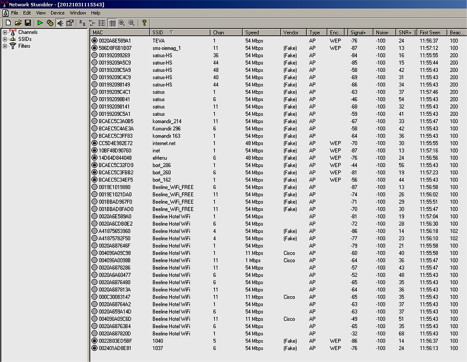Click the zoom in magnifier icon
467x362 pixels.
[122, 23]
